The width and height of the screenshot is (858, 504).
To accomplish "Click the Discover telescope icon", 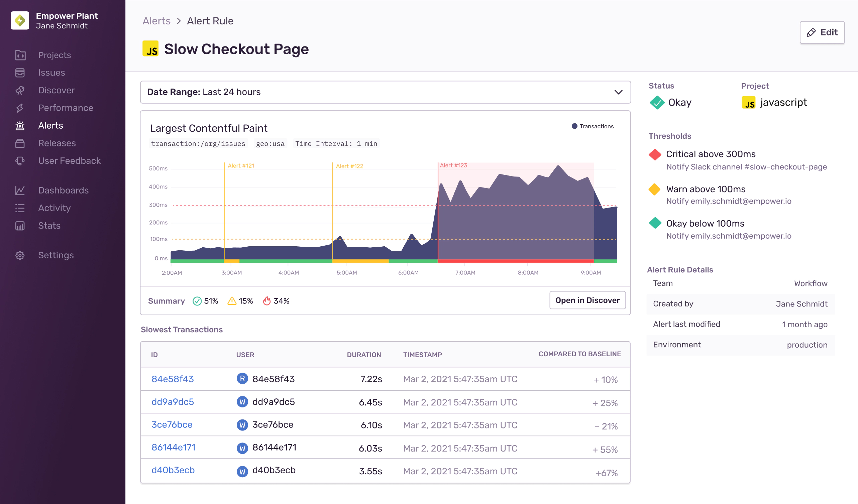I will (x=20, y=91).
